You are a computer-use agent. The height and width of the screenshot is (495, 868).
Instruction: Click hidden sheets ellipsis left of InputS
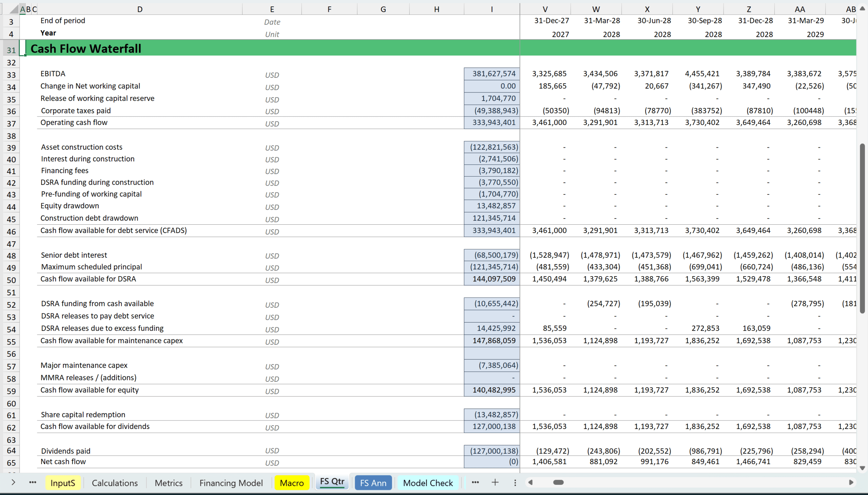(33, 482)
